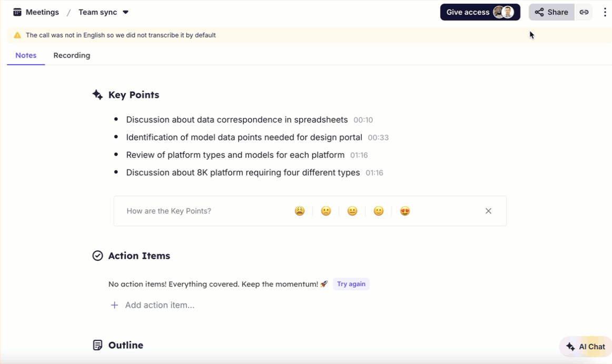Open the AI Chat button
Viewport: 612px width, 364px height.
(x=586, y=347)
